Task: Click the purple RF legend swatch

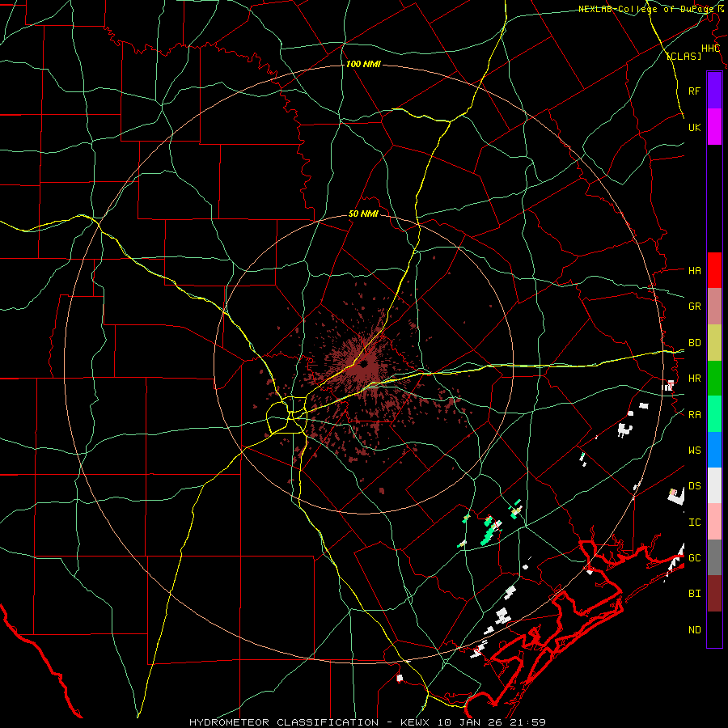Action: [714, 91]
